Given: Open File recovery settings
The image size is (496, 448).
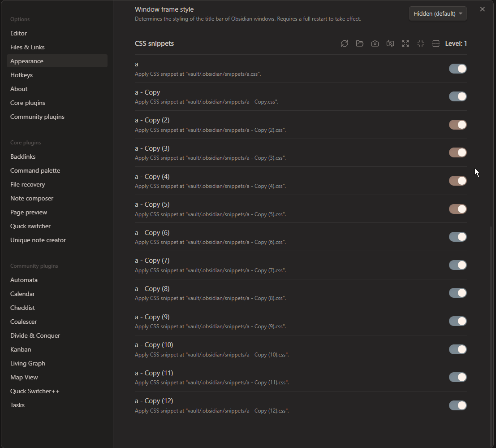Looking at the screenshot, I should (x=57, y=185).
